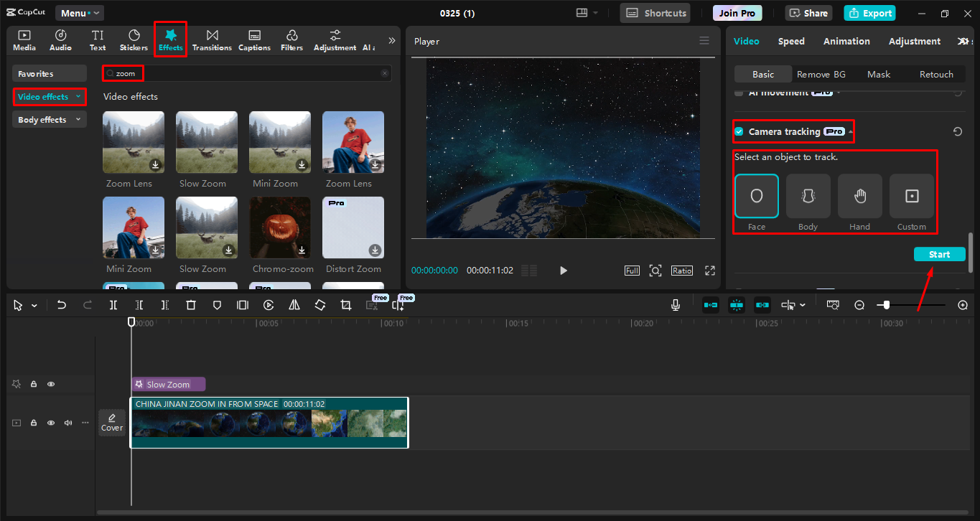Screen dimensions: 980x521
Task: Hide the effect track with eye icon
Action: tap(51, 384)
